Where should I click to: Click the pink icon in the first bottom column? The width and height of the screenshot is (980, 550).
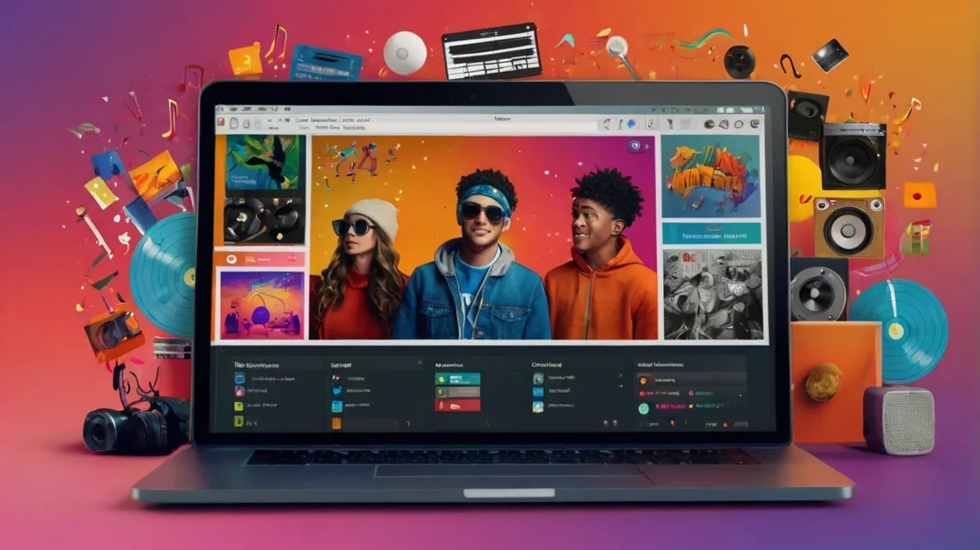tap(239, 392)
